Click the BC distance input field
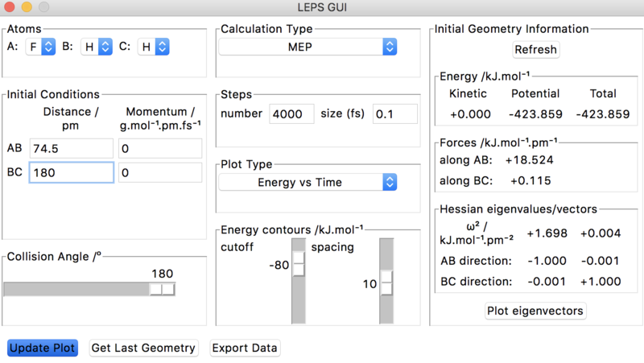 72,173
